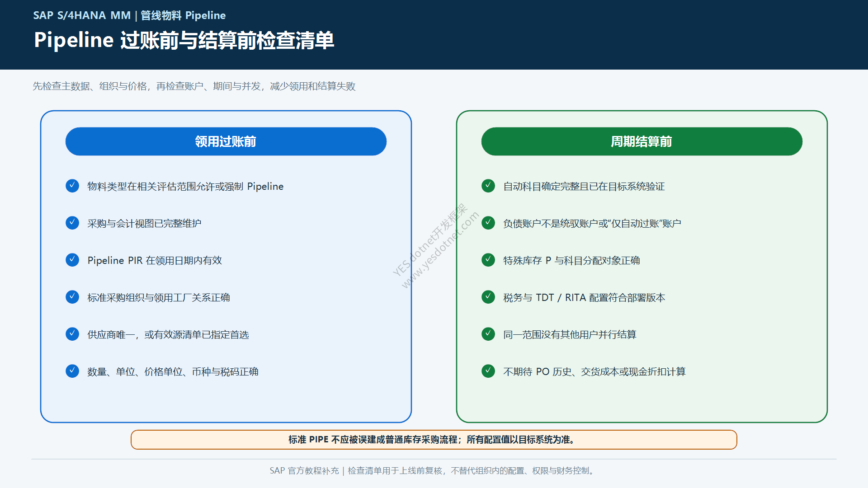Click the subtitle 先检查主数据、组织与价格
The height and width of the screenshot is (488, 868).
[194, 86]
